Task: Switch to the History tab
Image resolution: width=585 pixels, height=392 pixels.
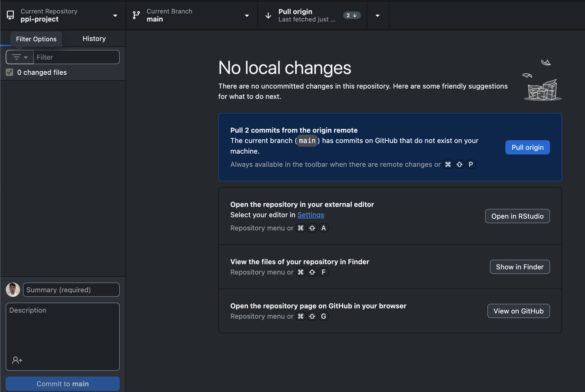Action: click(x=94, y=39)
